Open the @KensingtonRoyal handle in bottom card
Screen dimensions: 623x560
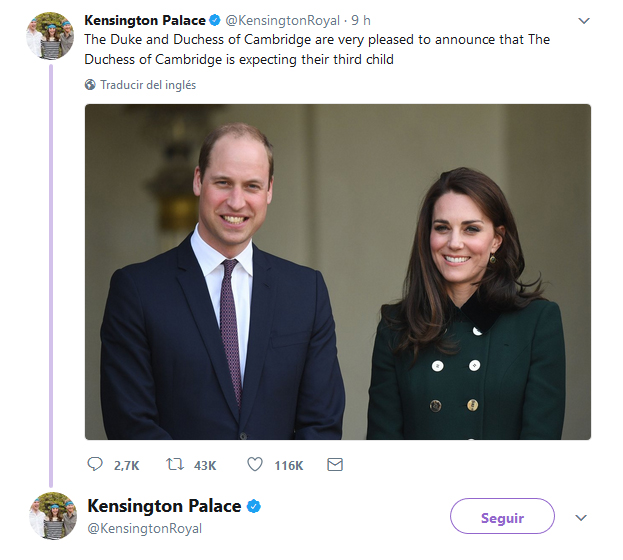(x=145, y=529)
